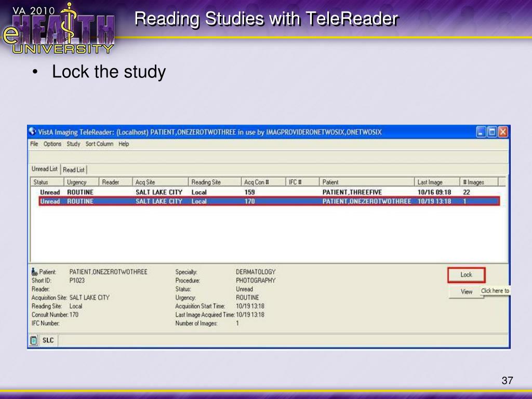Click the 10/19 13:18 cell in list row
Image resolution: width=532 pixels, height=399 pixels.
pos(434,201)
